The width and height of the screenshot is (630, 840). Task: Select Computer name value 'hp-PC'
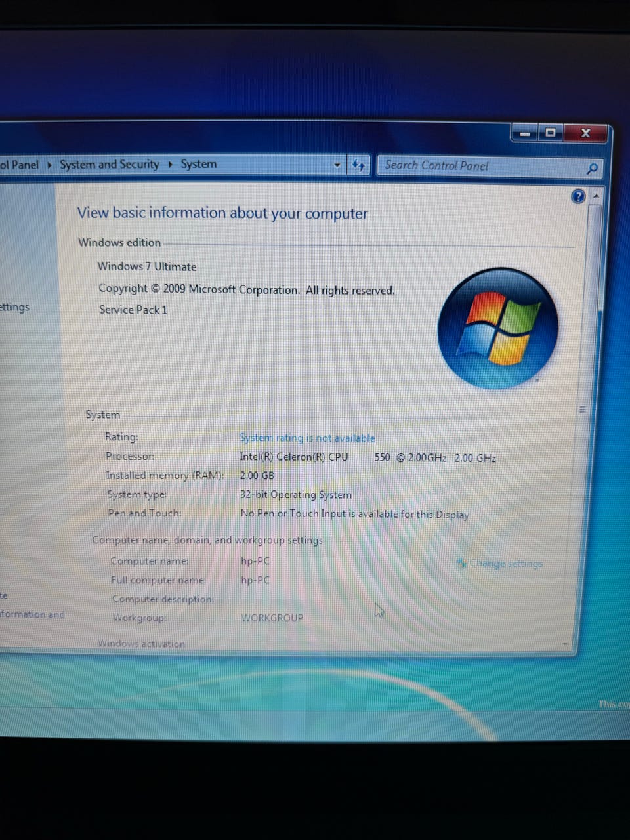point(255,561)
